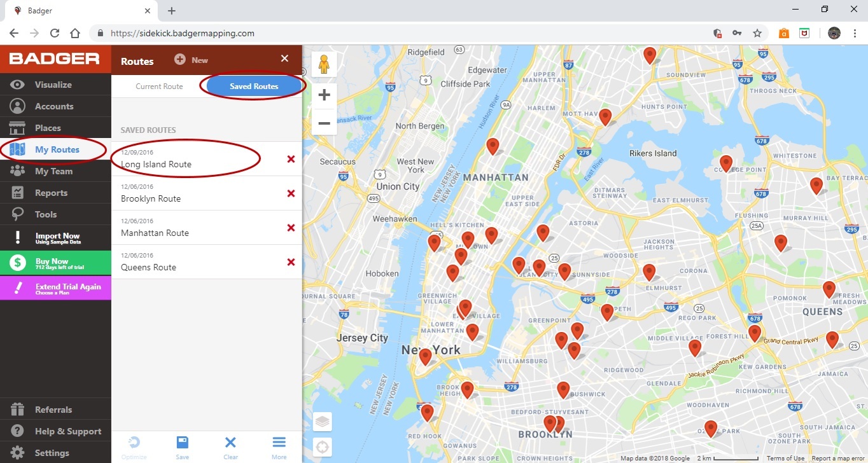Image resolution: width=868 pixels, height=463 pixels.
Task: Open the Tools lasso icon
Action: click(x=18, y=214)
